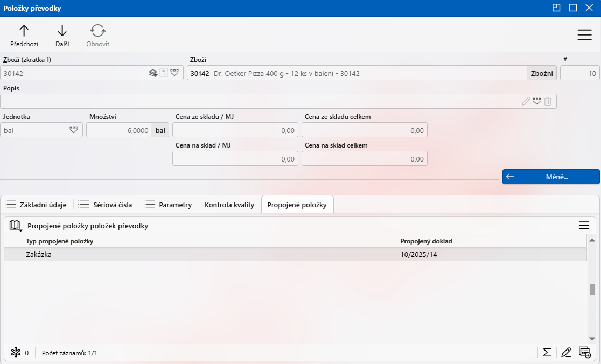Click the window layout icon in the title bar
601x364 pixels.
(556, 8)
